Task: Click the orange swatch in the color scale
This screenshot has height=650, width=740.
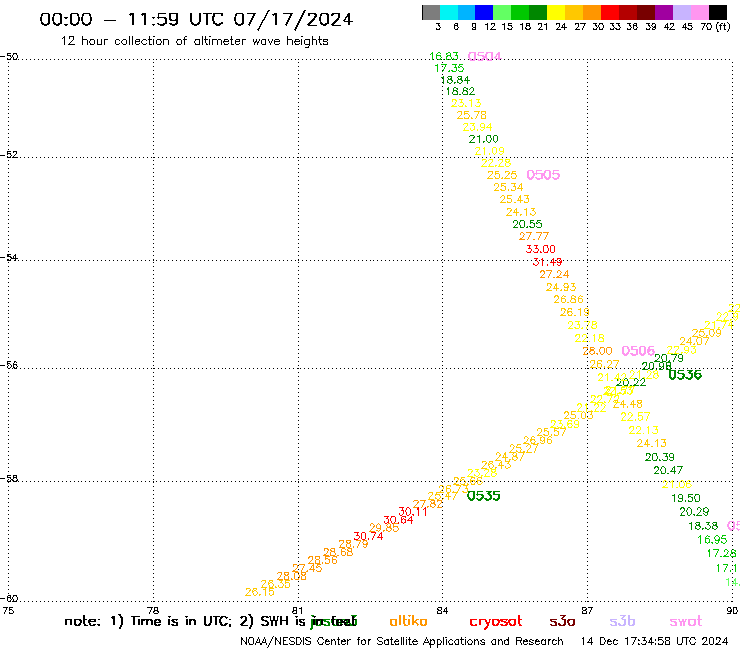Action: tap(592, 12)
